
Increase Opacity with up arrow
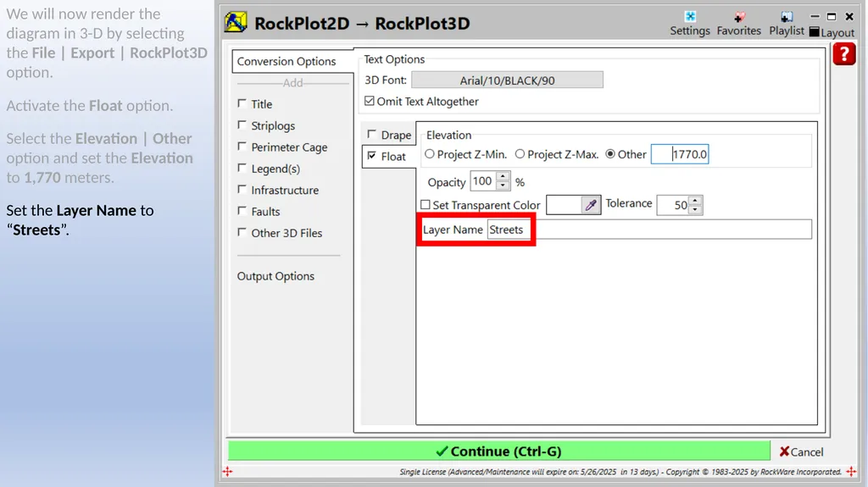(503, 176)
